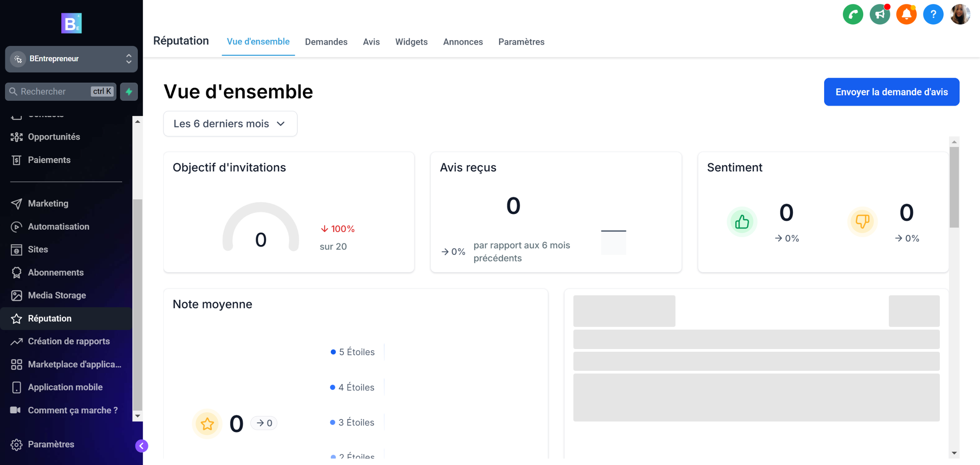Click the blue help question-mark icon

933,15
